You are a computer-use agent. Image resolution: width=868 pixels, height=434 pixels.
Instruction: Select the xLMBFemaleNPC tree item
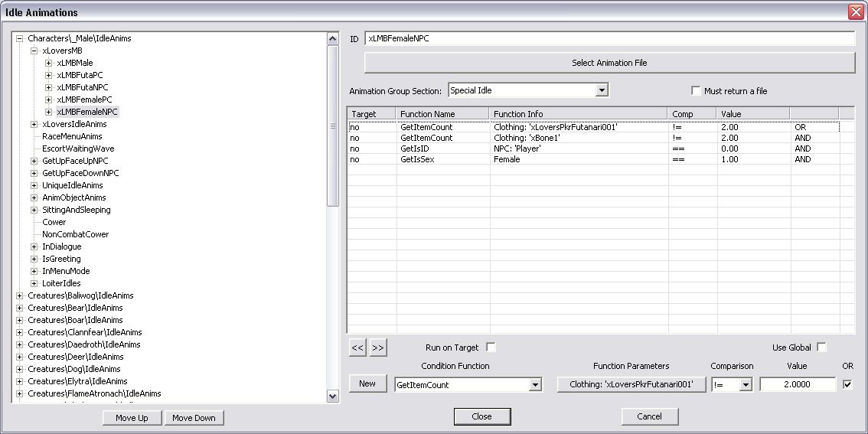tap(87, 112)
